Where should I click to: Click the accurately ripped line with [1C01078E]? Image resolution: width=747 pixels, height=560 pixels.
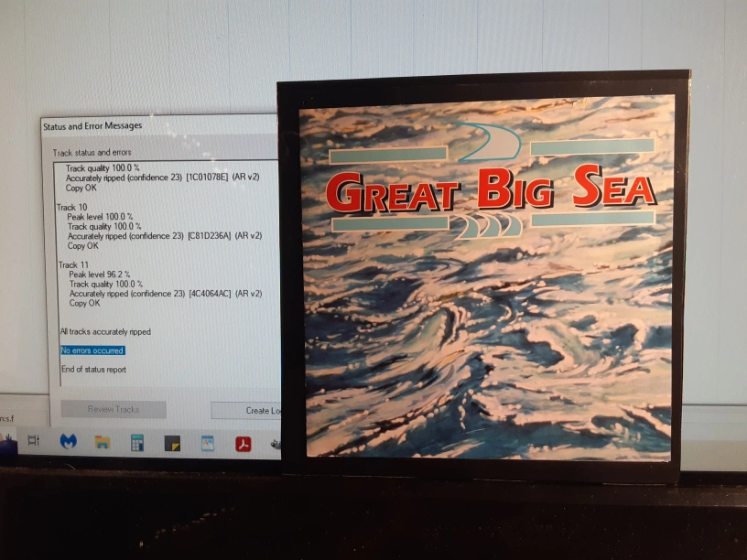click(162, 178)
